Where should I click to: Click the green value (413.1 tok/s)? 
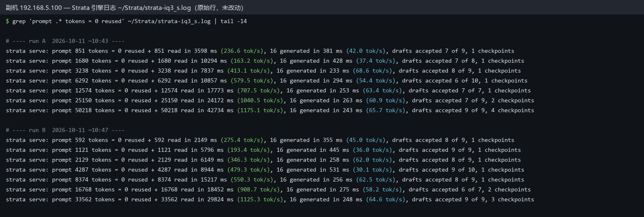coord(249,71)
